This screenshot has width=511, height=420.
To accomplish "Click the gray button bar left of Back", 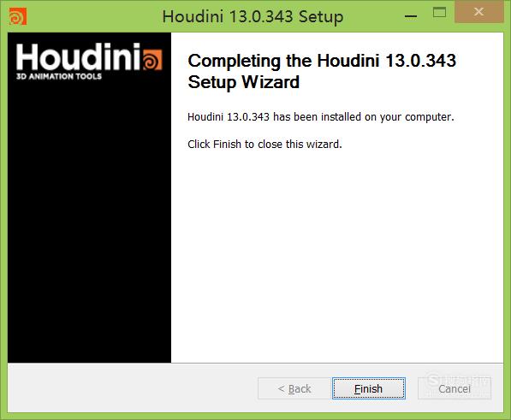I will click(132, 387).
